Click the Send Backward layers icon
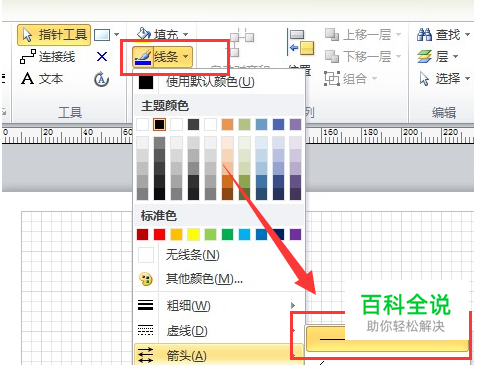Image resolution: width=494 pixels, height=365 pixels. click(332, 56)
